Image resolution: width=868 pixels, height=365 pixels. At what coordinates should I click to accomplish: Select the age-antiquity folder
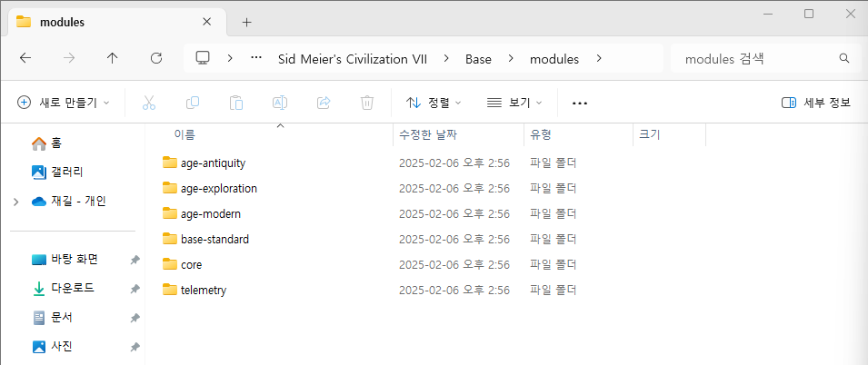213,163
